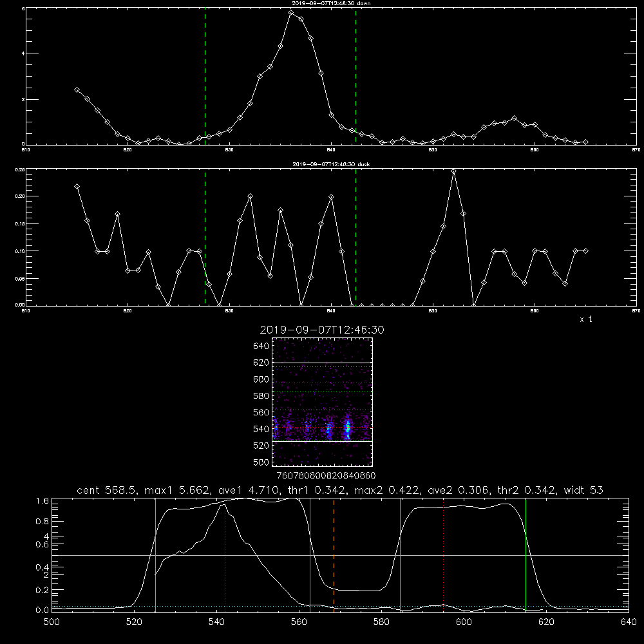This screenshot has height=644, width=644.
Task: Click the last diamond data point of dusk curve
Action: pyautogui.click(x=585, y=251)
